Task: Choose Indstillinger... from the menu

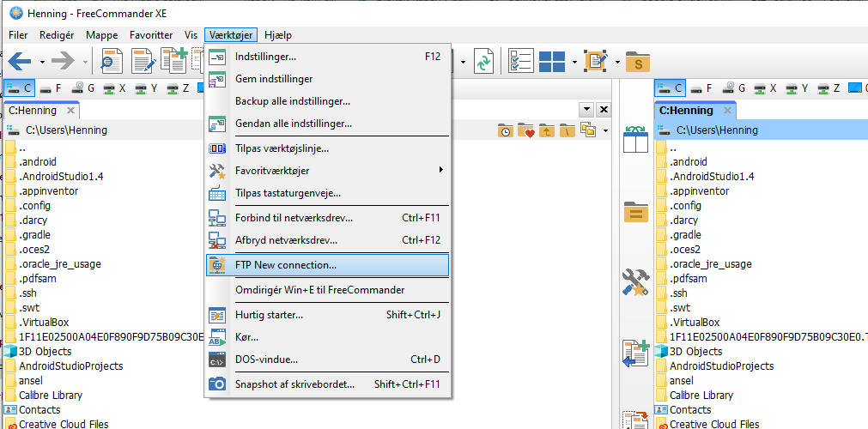Action: tap(327, 57)
